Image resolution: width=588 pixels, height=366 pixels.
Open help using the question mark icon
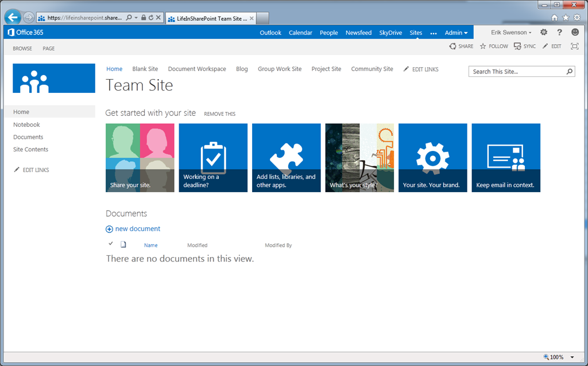click(x=559, y=32)
